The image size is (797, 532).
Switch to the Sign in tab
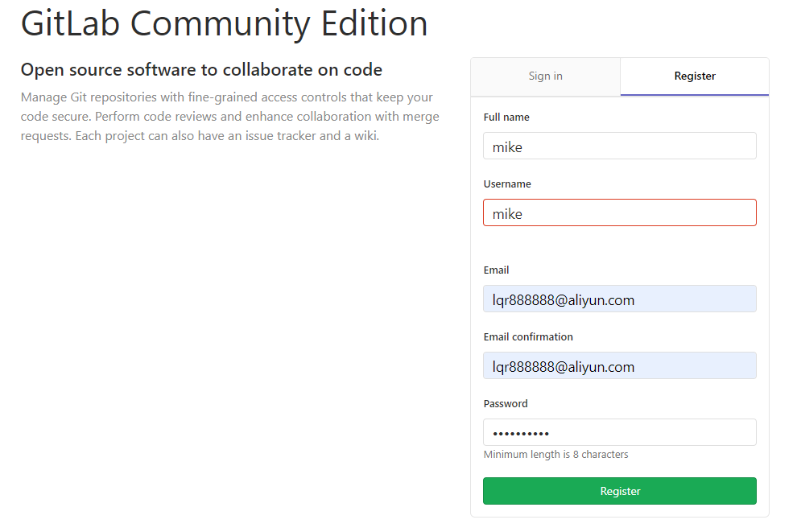(x=545, y=76)
